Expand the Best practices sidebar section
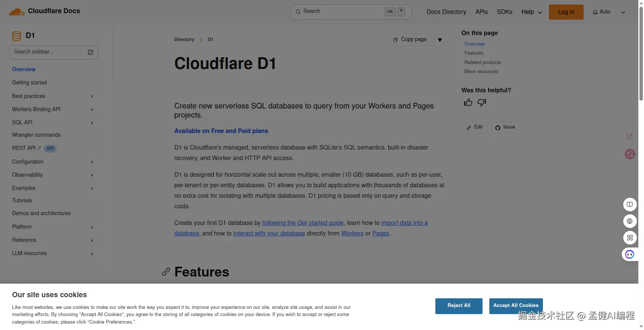The width and height of the screenshot is (644, 330). click(92, 96)
